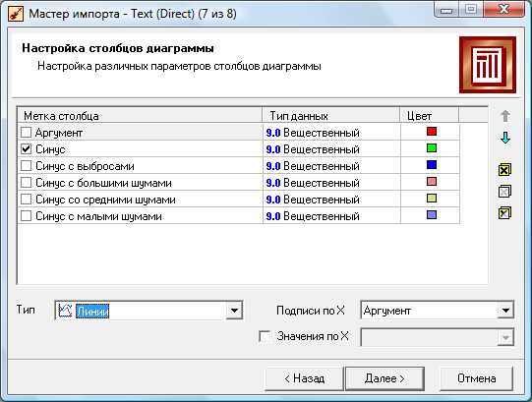Uncheck the Синус column checkbox

pyautogui.click(x=27, y=149)
